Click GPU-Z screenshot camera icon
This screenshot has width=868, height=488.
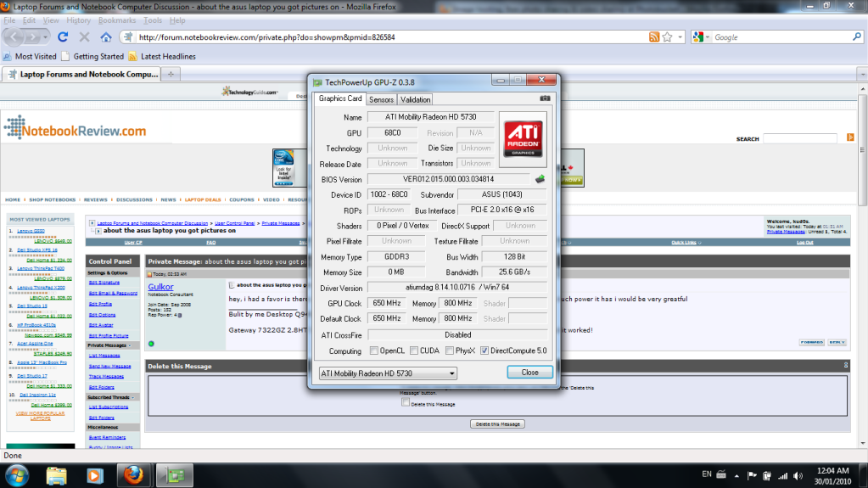pyautogui.click(x=545, y=98)
